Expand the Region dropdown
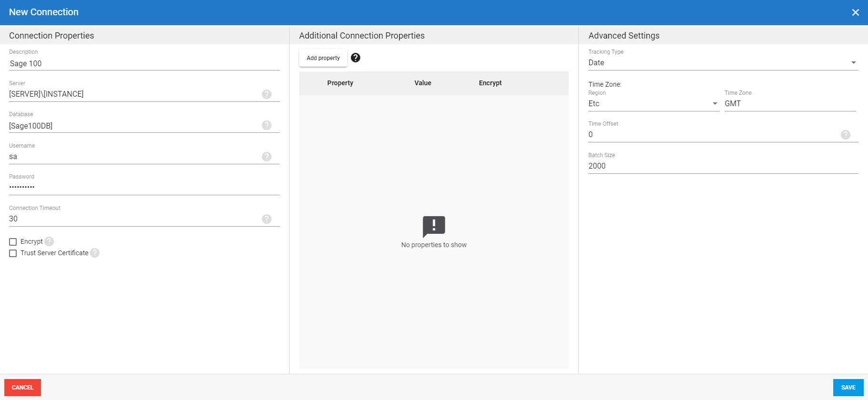Image resolution: width=868 pixels, height=400 pixels. point(653,104)
